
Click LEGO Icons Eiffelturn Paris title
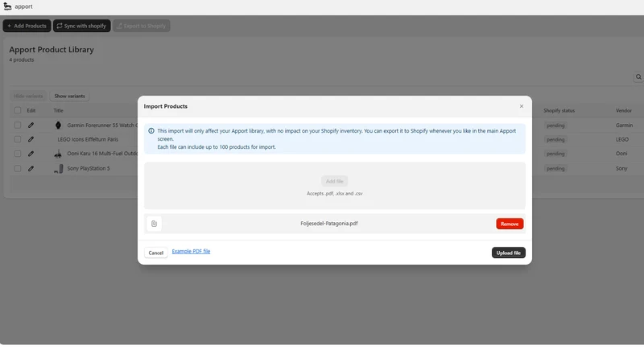pos(88,139)
